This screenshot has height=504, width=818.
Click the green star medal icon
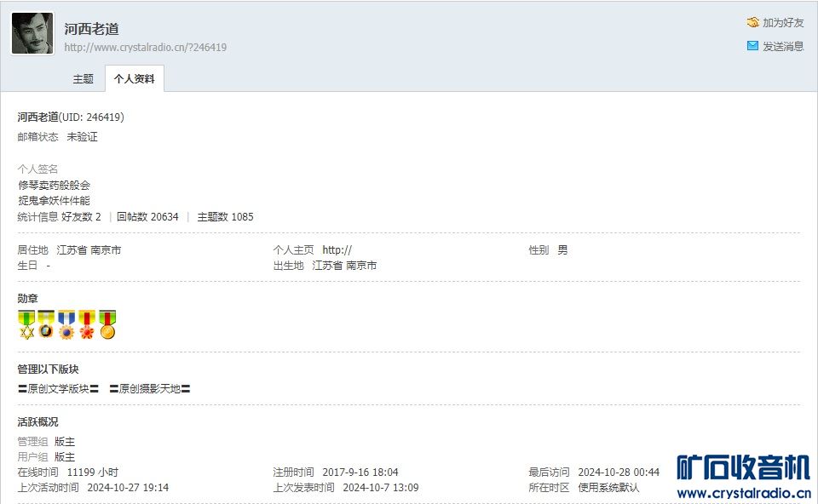(26, 324)
